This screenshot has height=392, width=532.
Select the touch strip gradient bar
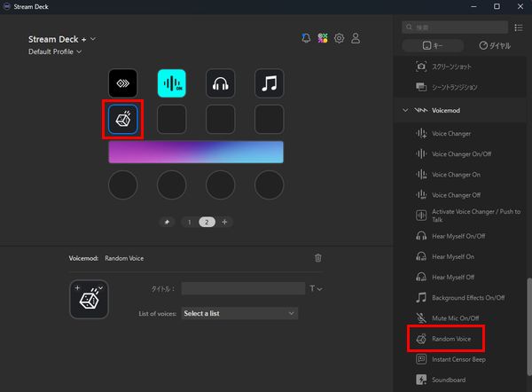[x=196, y=152]
